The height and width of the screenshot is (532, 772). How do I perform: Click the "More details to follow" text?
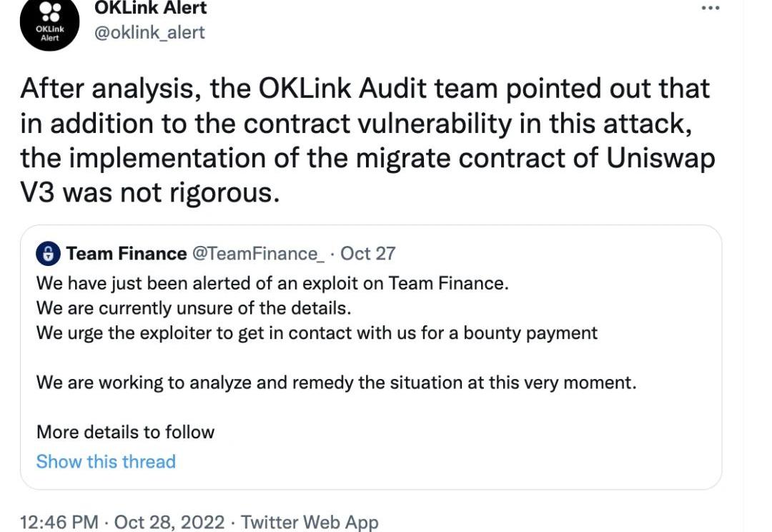125,432
